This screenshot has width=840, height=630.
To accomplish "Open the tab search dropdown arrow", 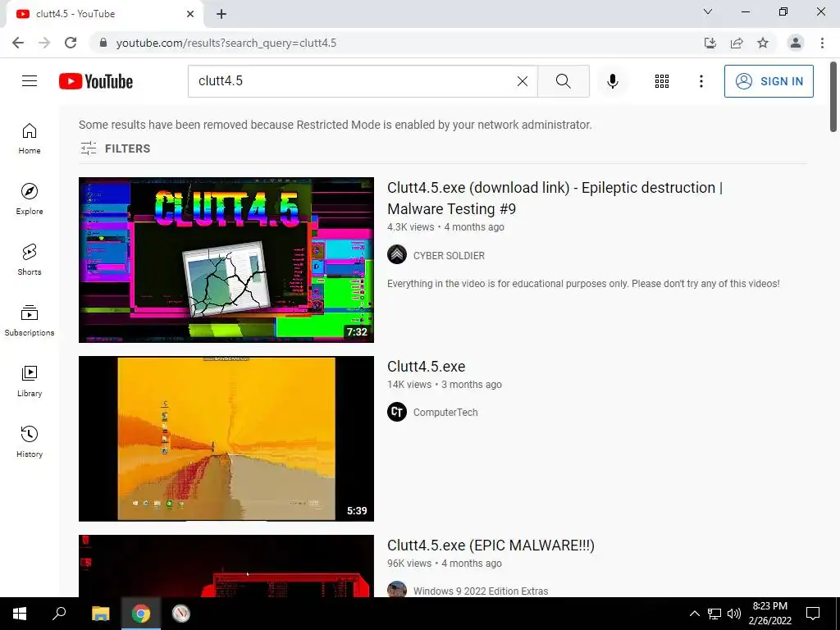I will (708, 11).
